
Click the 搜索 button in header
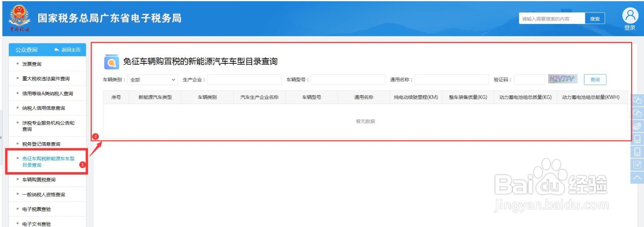595,19
